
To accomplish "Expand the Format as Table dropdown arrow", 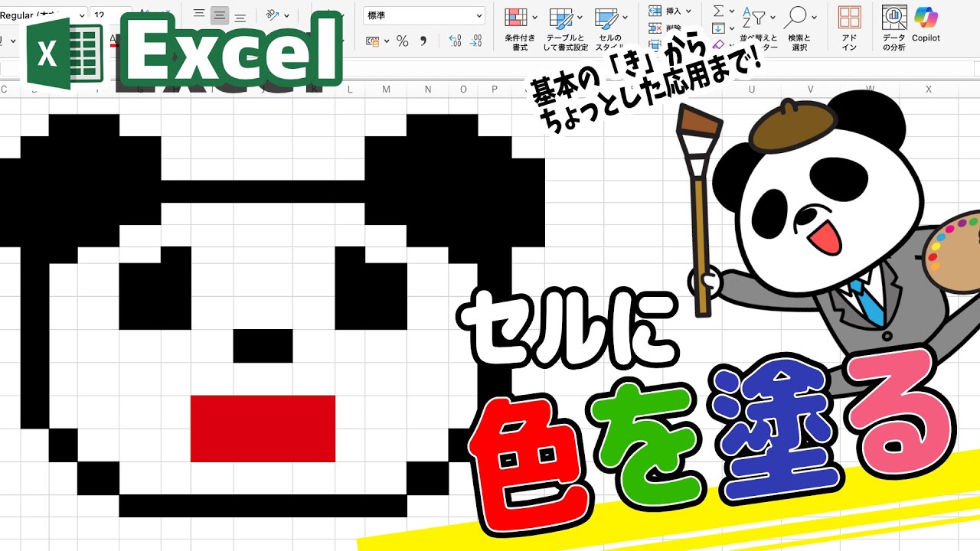I will tap(580, 17).
